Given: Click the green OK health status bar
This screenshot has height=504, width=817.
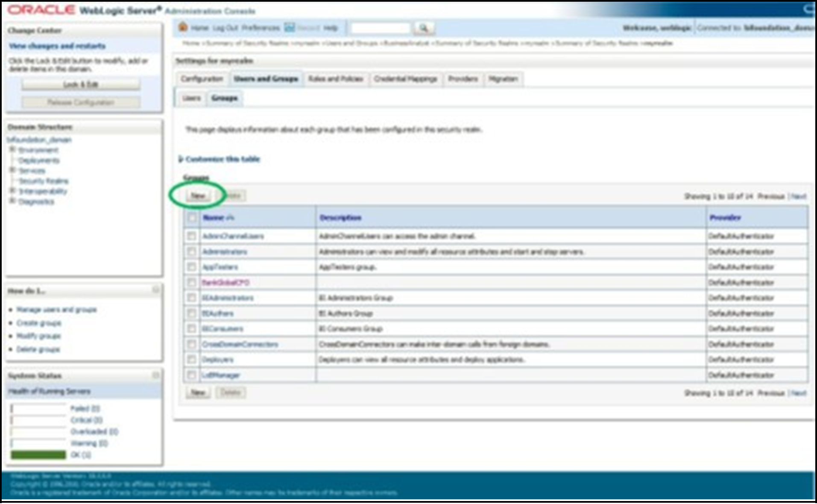Looking at the screenshot, I should (38, 455).
